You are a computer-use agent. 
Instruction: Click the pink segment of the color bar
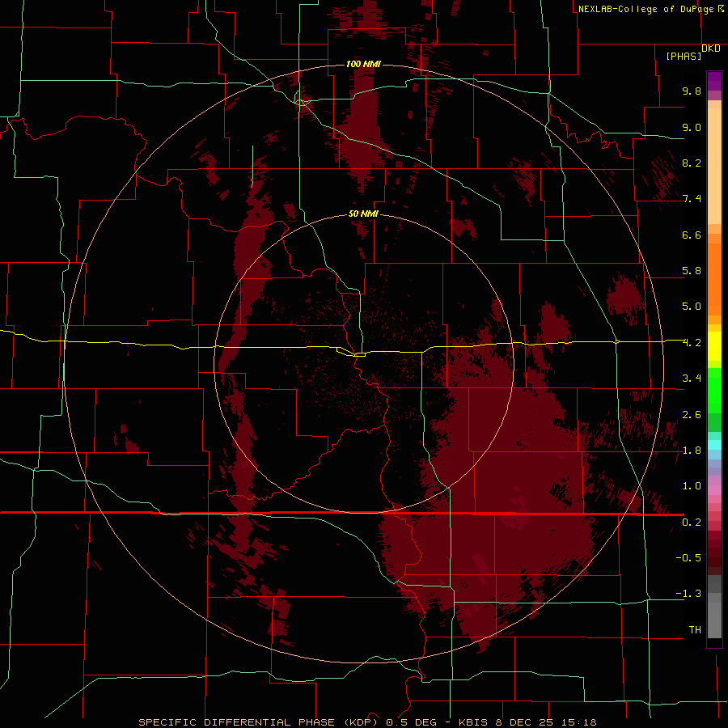click(x=714, y=490)
